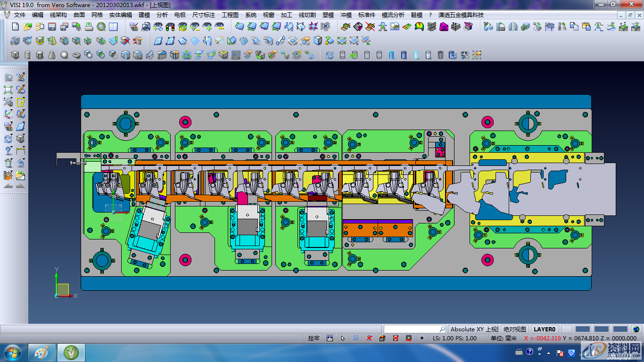Toggle the pointer selection mode in status bar
644x362 pixels.
click(343, 338)
